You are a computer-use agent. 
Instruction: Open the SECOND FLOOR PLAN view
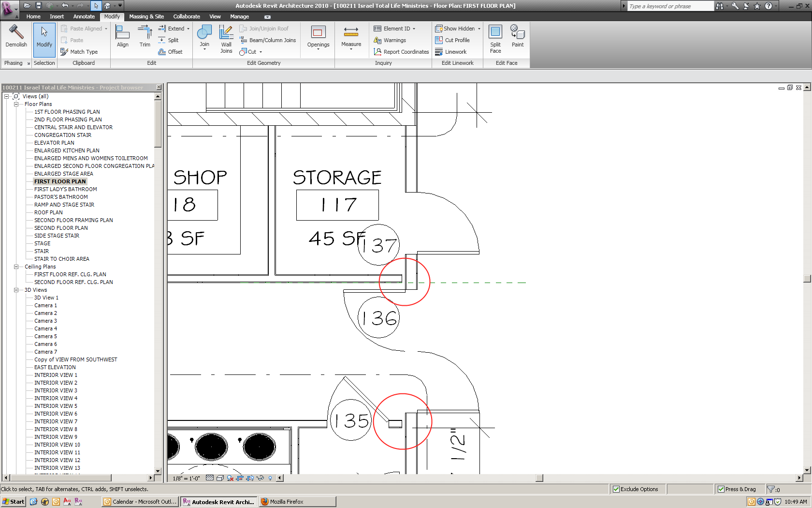pyautogui.click(x=61, y=228)
